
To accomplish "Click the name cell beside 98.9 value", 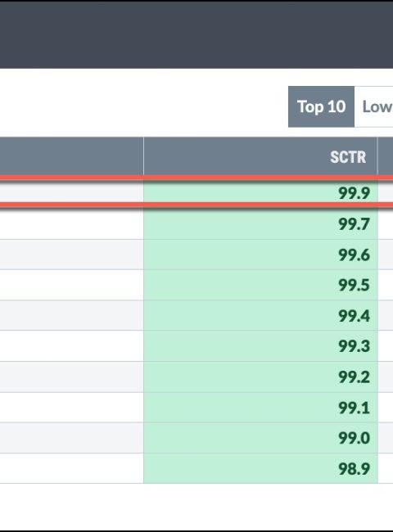I will pos(71,468).
